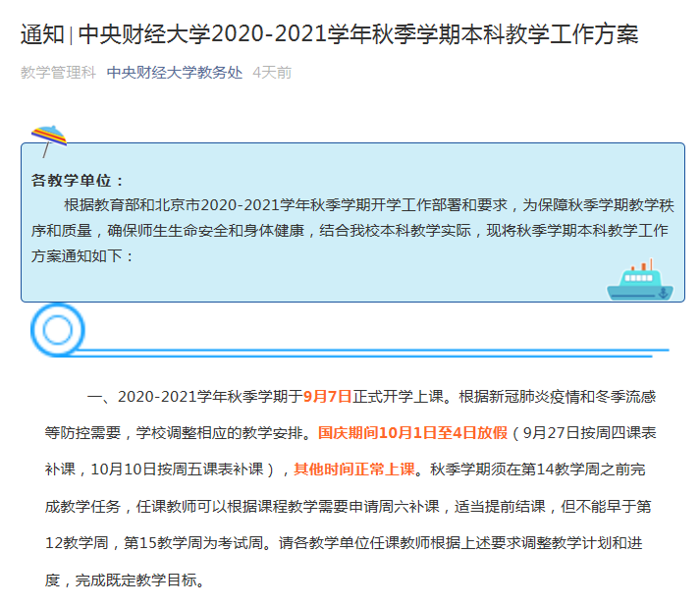Click inside the light blue intro box
Screen dimensions: 700x608
(352, 222)
